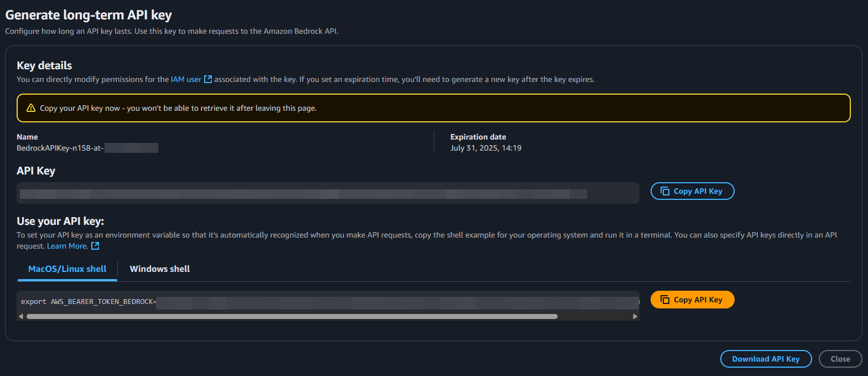Viewport: 868px width, 376px height.
Task: Click the warning triangle icon in the alert banner
Action: tap(31, 108)
